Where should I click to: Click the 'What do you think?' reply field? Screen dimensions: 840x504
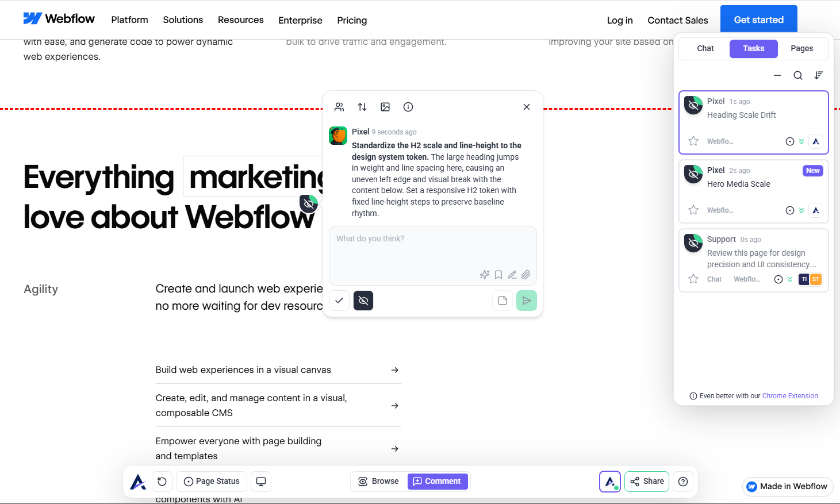432,247
